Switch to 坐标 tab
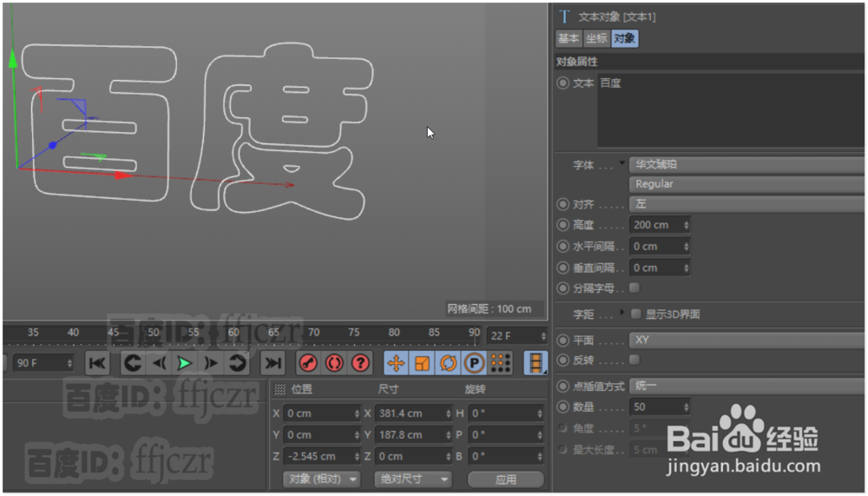This screenshot has height=496, width=868. [x=597, y=39]
